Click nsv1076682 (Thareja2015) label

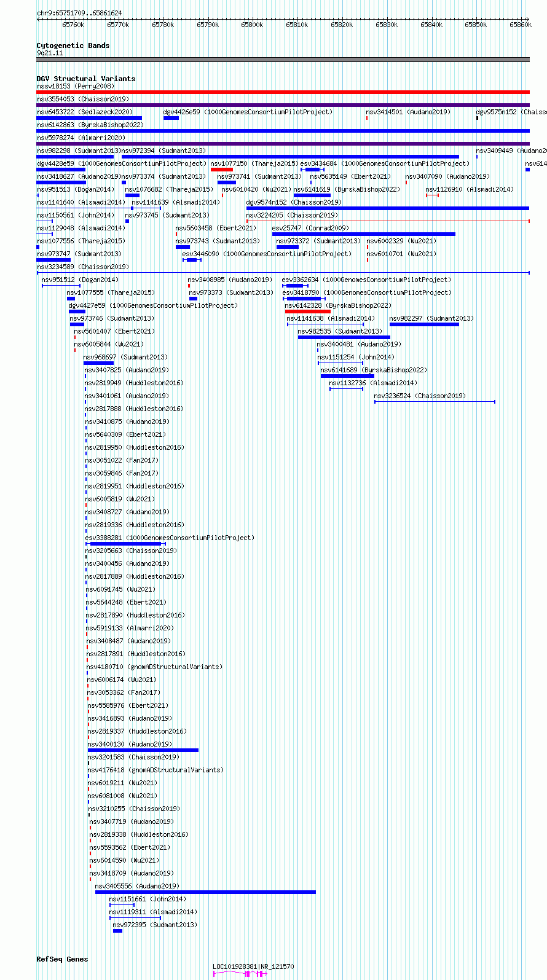(x=169, y=189)
